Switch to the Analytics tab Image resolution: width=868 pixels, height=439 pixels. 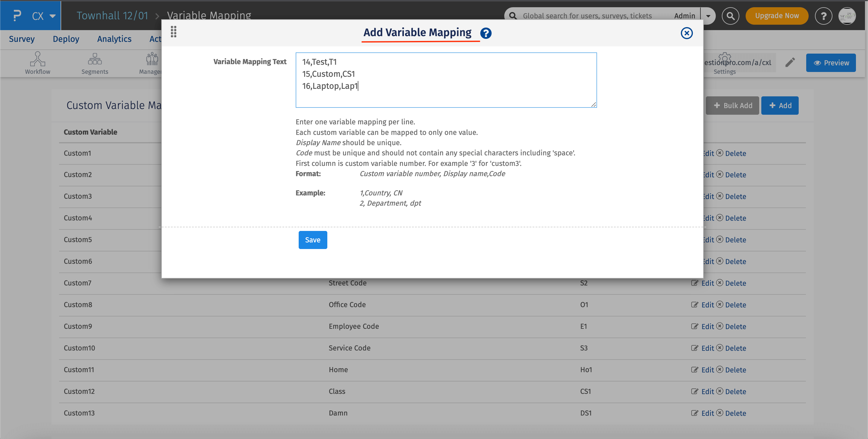click(114, 39)
